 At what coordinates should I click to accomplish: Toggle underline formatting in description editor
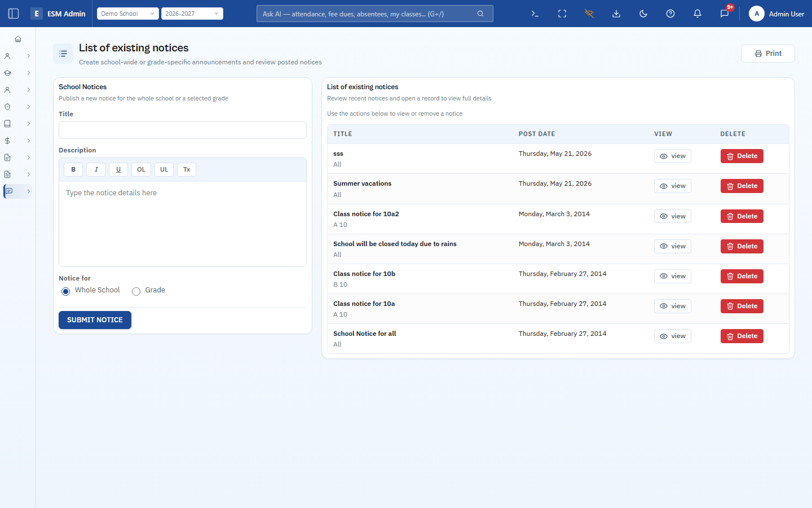pyautogui.click(x=118, y=169)
